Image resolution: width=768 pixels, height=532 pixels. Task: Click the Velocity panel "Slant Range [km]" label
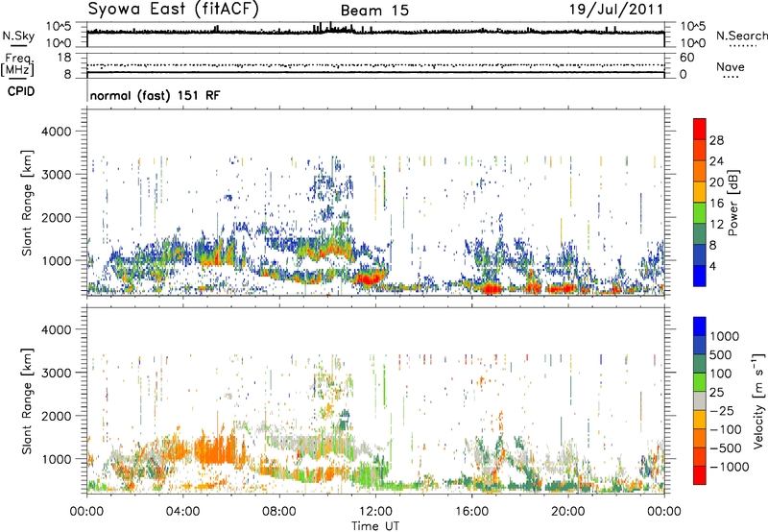27,400
